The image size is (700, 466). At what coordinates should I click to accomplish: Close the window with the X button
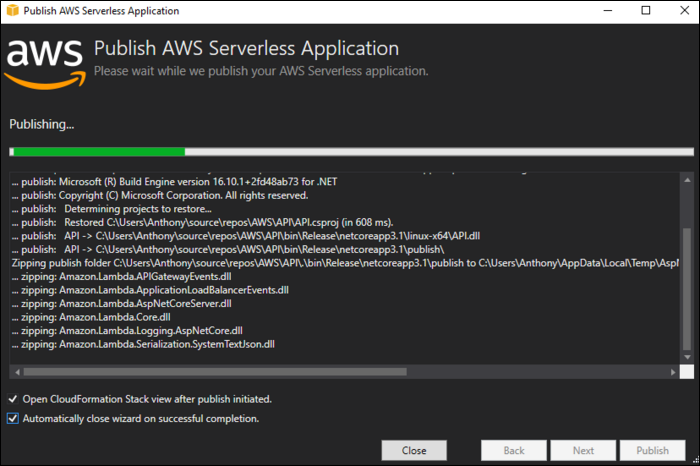click(684, 10)
